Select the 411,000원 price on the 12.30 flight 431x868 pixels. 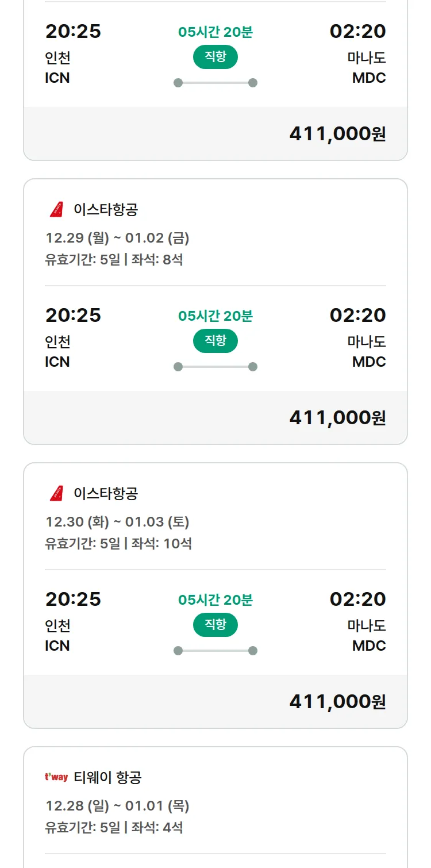point(337,702)
